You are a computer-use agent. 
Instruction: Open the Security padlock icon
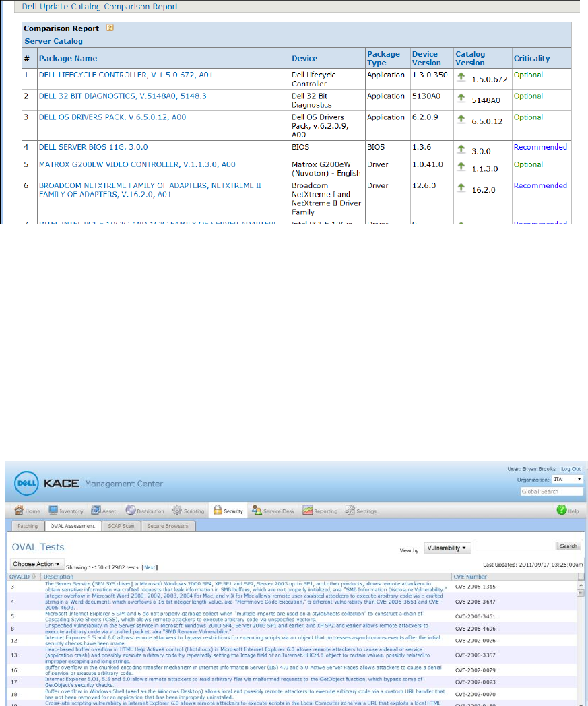(x=218, y=510)
